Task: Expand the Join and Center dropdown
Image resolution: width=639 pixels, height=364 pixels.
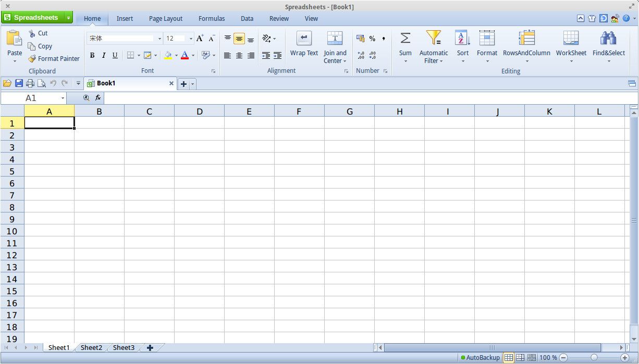Action: point(345,61)
